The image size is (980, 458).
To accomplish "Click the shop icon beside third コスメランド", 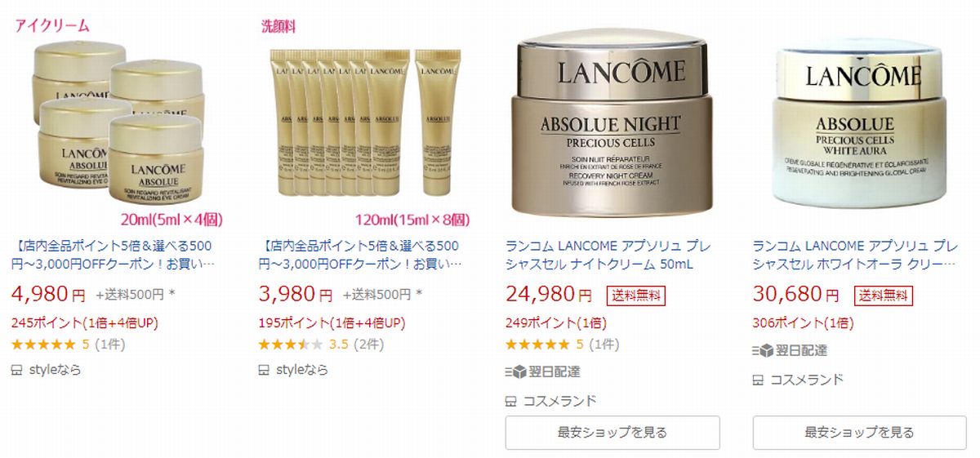I will tap(511, 401).
